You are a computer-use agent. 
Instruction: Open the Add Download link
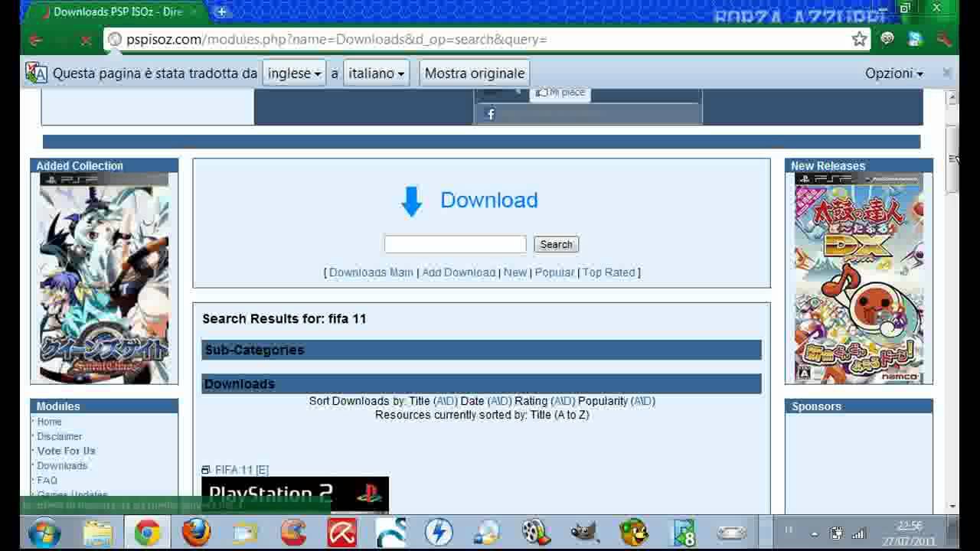click(x=459, y=272)
